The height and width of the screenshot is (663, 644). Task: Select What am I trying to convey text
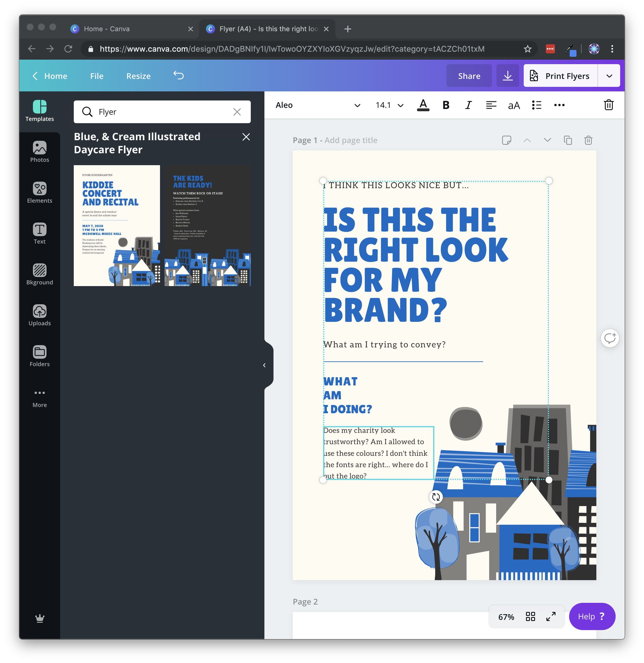[385, 344]
